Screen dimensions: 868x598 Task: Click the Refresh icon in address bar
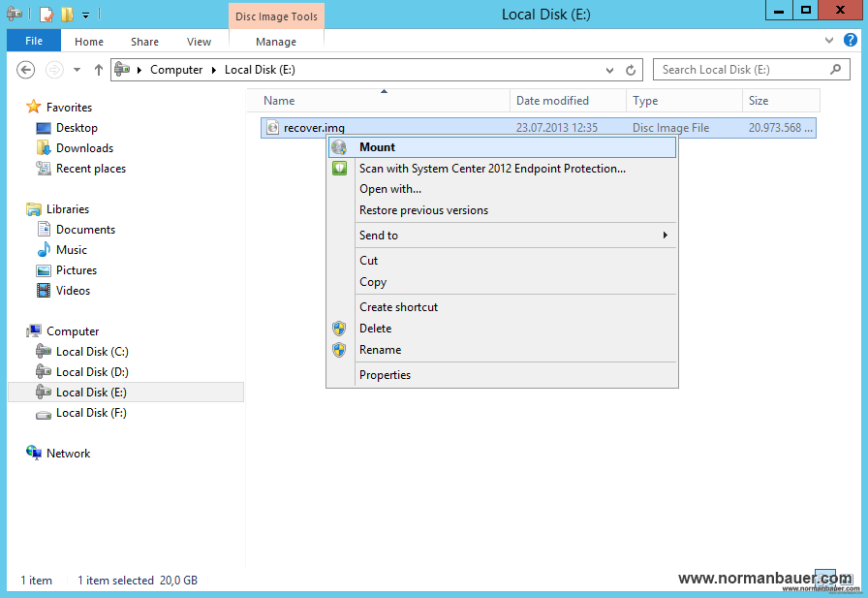pos(631,70)
